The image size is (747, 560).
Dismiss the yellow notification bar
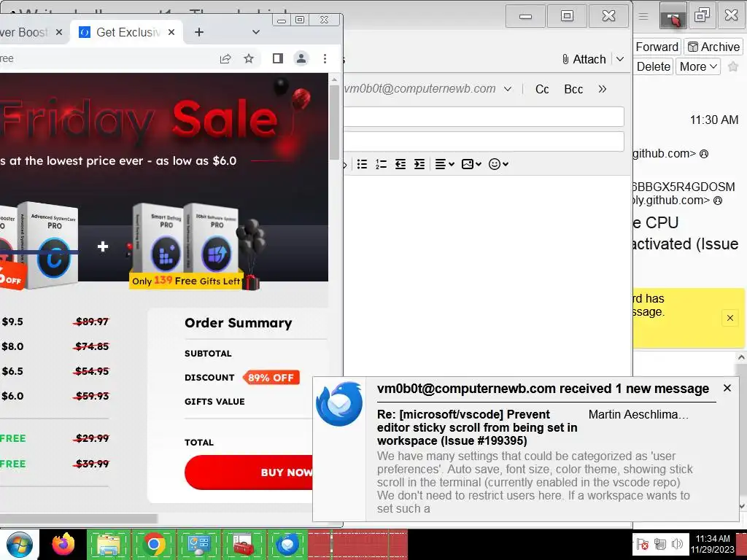pyautogui.click(x=729, y=318)
